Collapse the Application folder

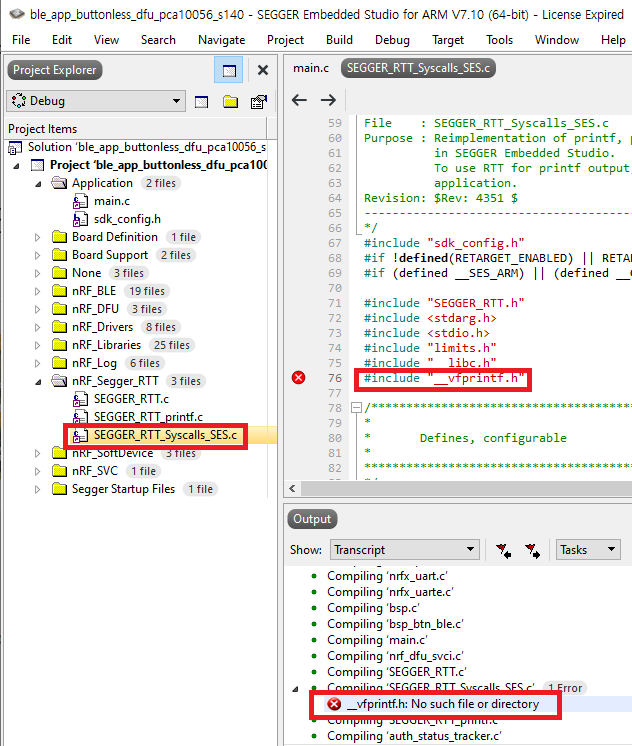click(x=39, y=184)
